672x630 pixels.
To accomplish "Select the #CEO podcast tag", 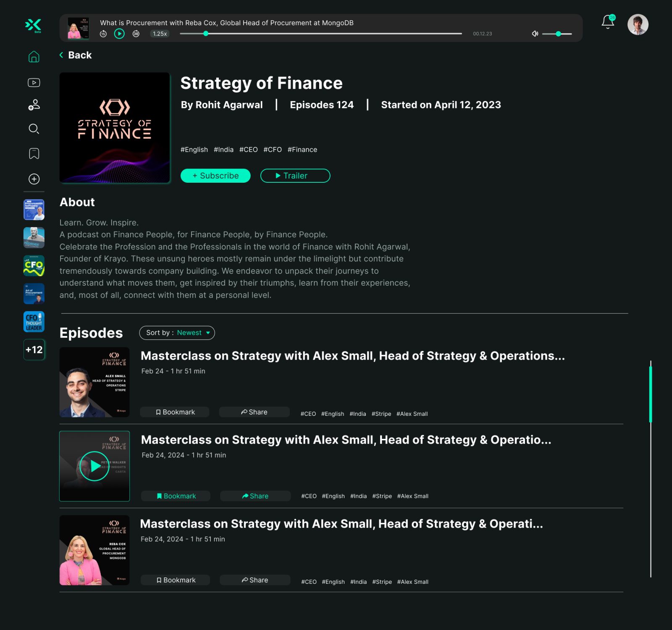I will [248, 150].
